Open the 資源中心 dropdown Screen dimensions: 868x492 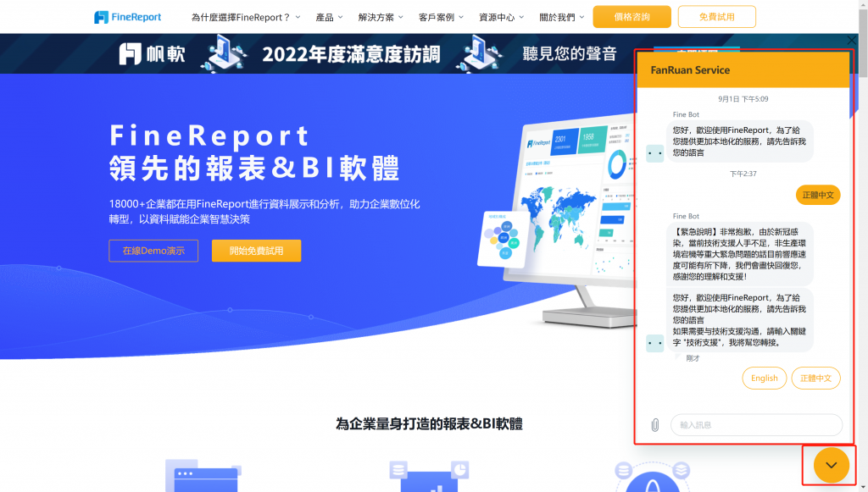pos(502,17)
